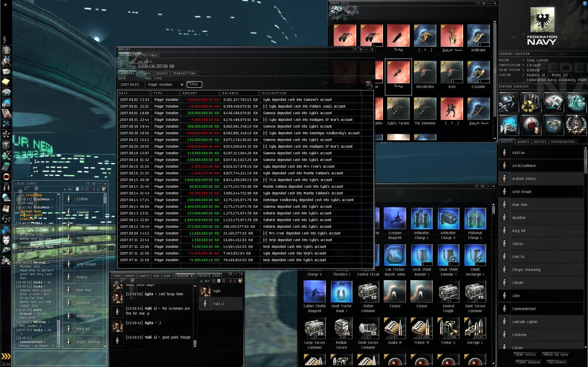Switch to the Settings tab in Wallet

coord(151,56)
